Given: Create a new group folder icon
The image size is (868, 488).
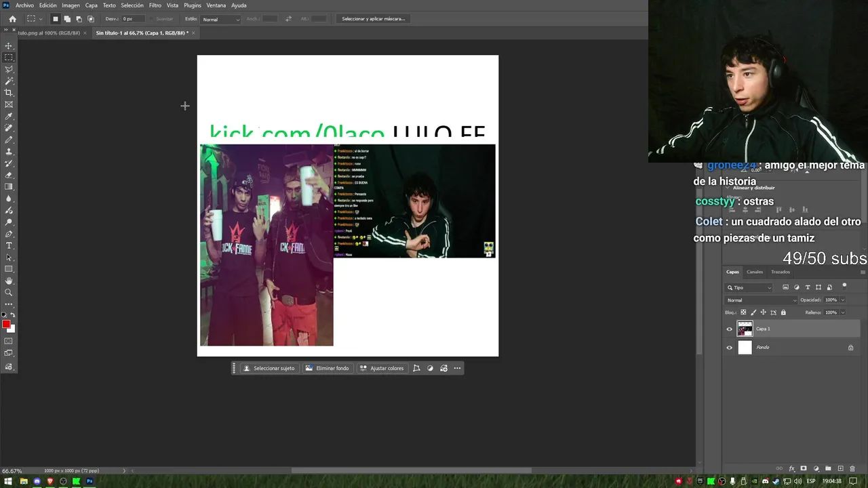Looking at the screenshot, I should [828, 468].
